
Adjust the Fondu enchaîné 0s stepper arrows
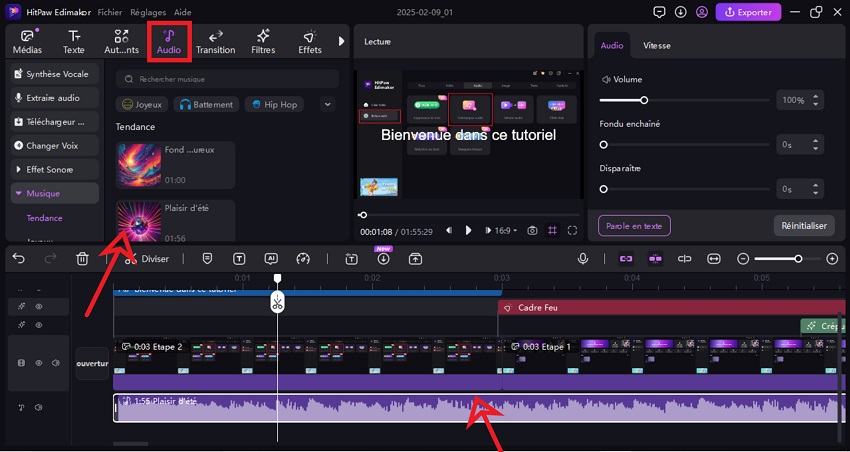(816, 145)
